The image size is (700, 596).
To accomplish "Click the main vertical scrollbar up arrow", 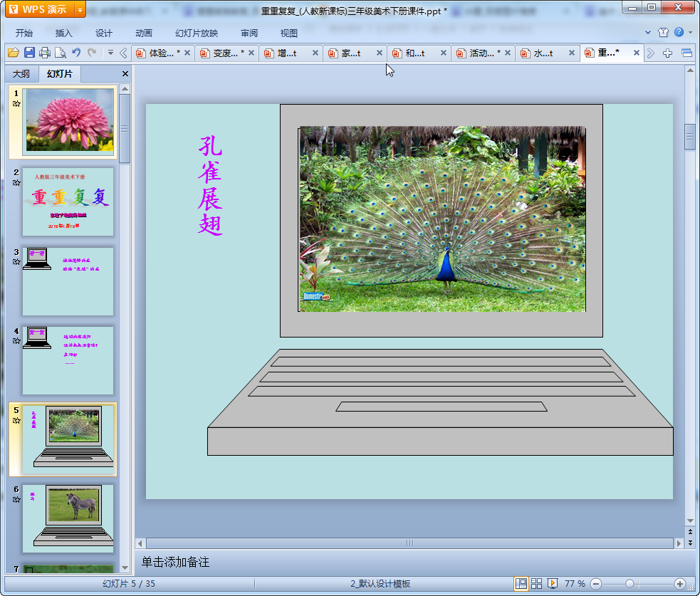I will (690, 70).
